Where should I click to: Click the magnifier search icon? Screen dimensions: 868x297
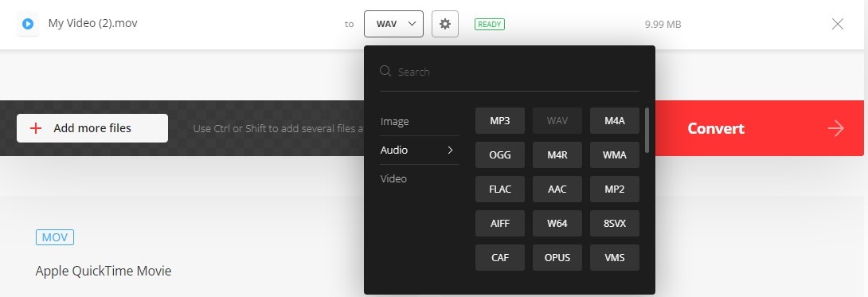coord(385,72)
